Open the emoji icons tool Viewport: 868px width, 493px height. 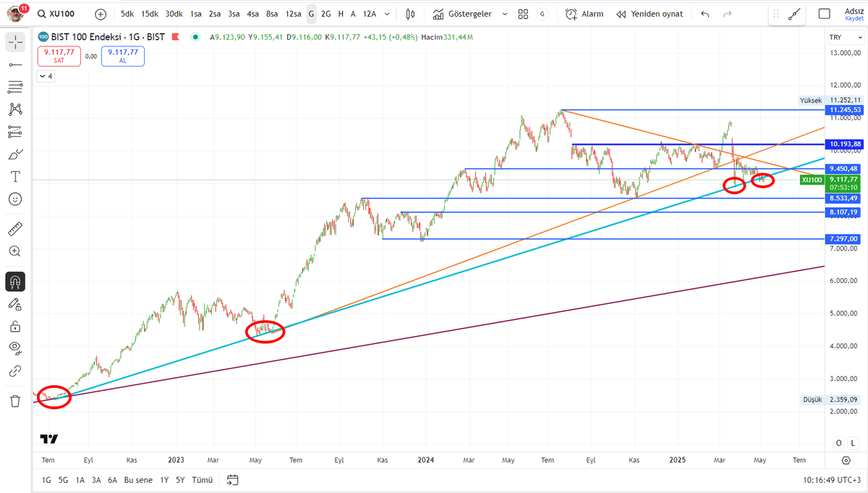[x=15, y=198]
